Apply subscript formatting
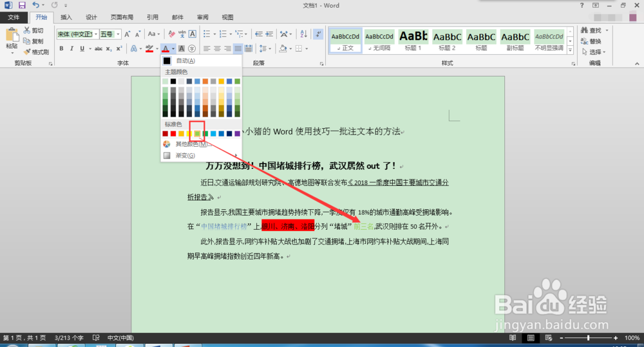The image size is (644, 347). pyautogui.click(x=109, y=48)
